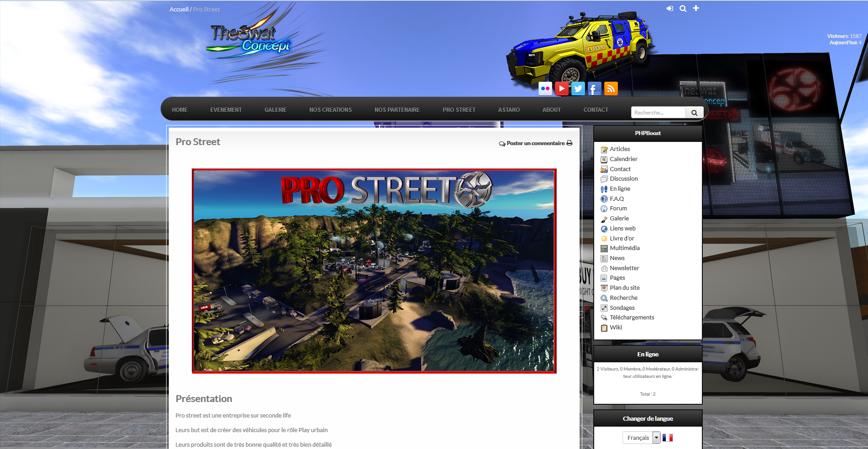868x449 pixels.
Task: Open the Forum link in PHPBoost panel
Action: tap(618, 209)
